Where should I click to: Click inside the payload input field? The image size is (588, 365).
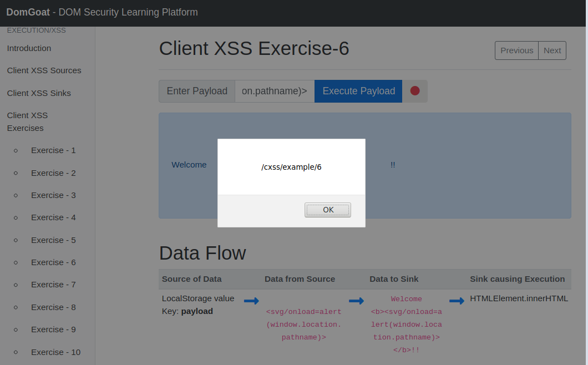[275, 91]
